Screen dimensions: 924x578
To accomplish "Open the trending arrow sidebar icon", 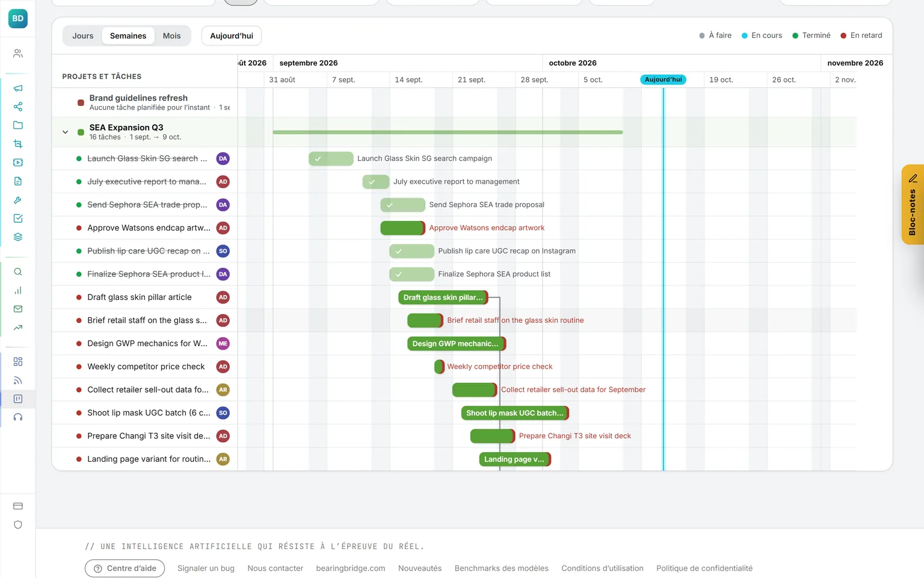I will point(18,328).
